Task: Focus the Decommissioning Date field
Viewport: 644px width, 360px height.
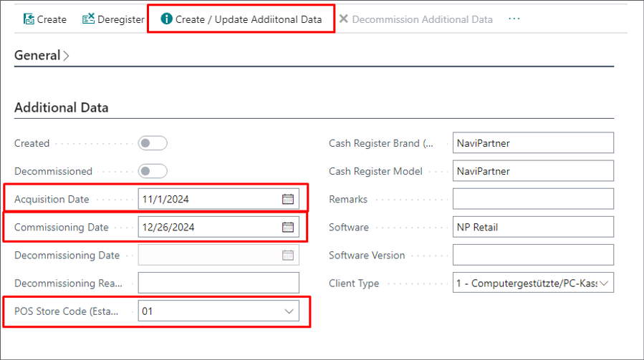Action: [218, 256]
